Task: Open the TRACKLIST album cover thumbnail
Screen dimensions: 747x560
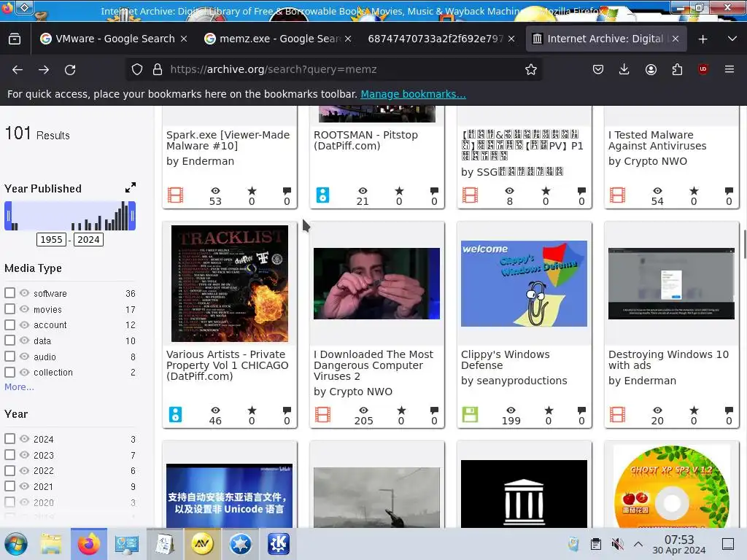Action: pos(230,284)
